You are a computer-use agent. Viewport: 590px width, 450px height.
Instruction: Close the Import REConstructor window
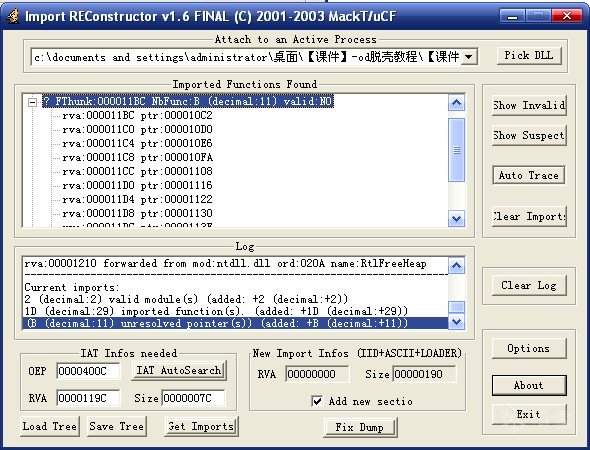567,16
